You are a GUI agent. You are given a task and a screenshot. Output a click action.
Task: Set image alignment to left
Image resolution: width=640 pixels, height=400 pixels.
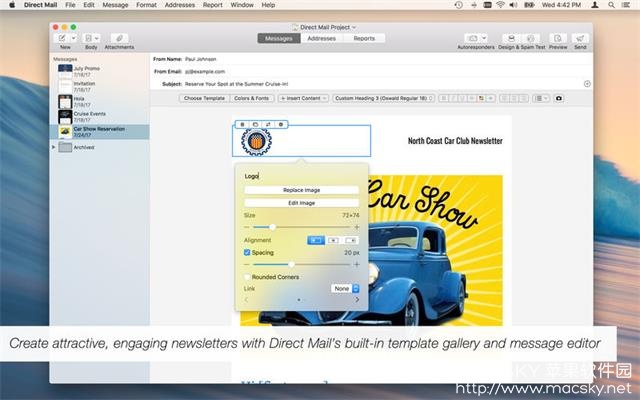point(316,240)
